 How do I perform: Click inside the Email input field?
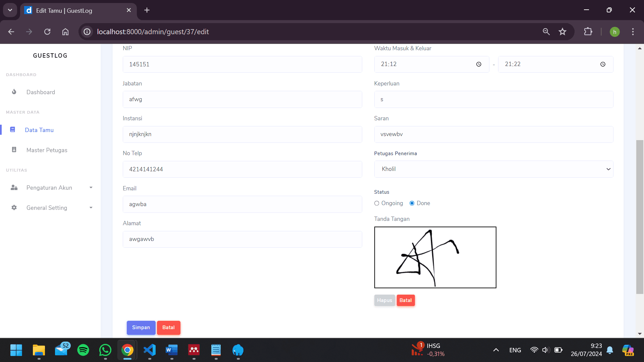[242, 204]
